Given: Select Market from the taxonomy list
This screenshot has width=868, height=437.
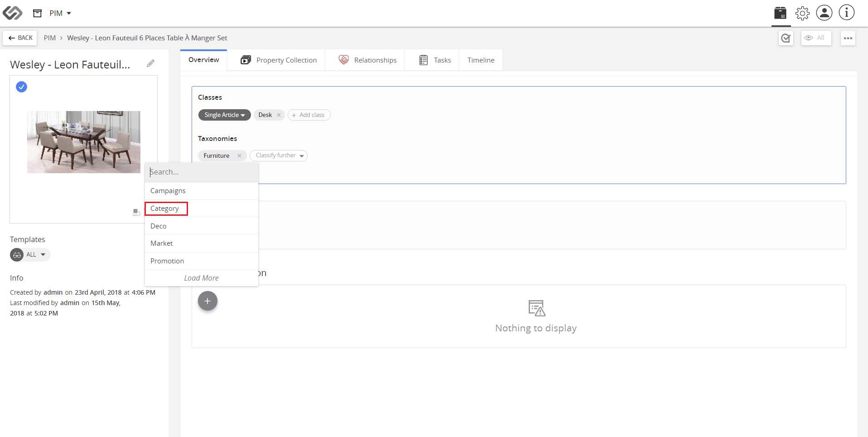Looking at the screenshot, I should (x=202, y=243).
